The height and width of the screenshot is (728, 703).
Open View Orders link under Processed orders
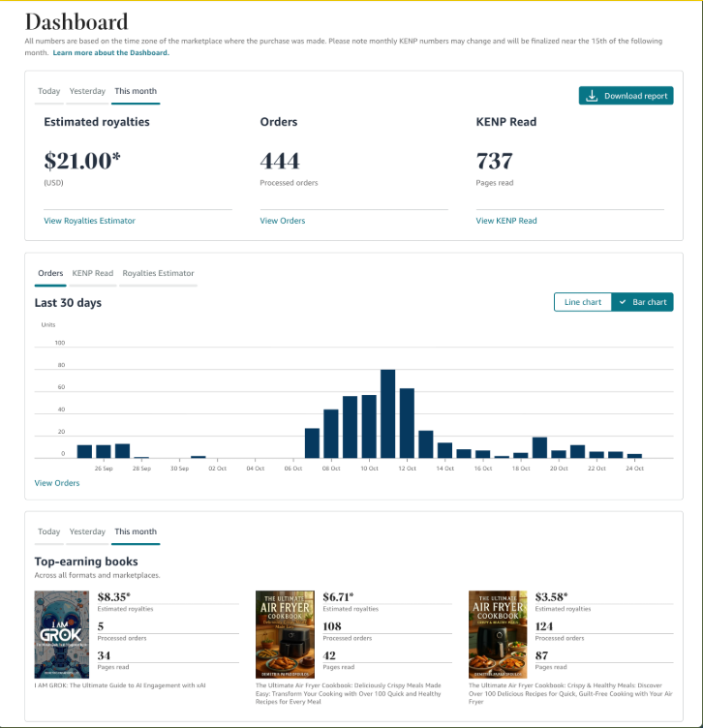(283, 221)
